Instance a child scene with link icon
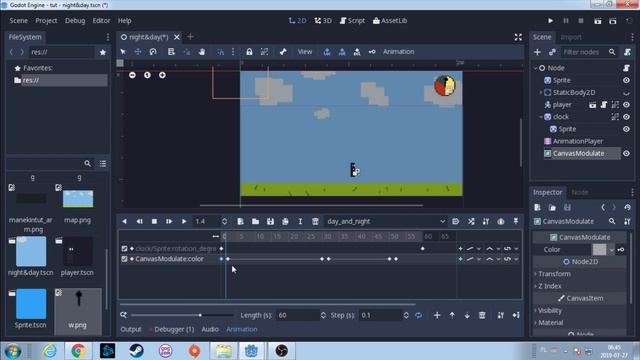The height and width of the screenshot is (360, 640). pos(552,52)
